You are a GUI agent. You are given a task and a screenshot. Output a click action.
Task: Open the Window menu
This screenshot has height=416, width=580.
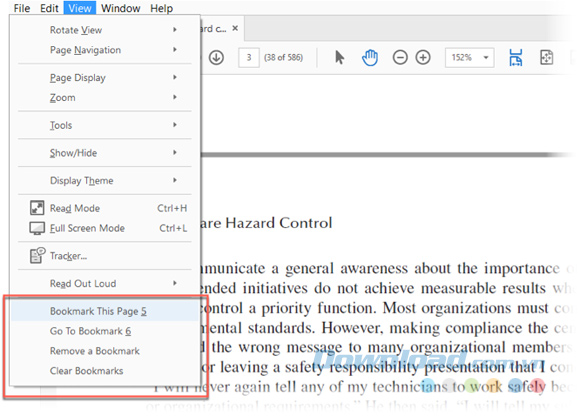121,8
